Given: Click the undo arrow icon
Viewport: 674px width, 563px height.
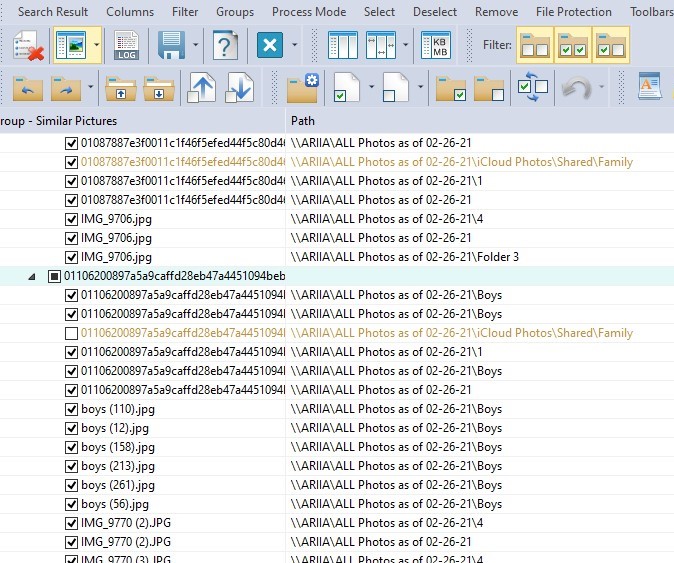Looking at the screenshot, I should 577,88.
